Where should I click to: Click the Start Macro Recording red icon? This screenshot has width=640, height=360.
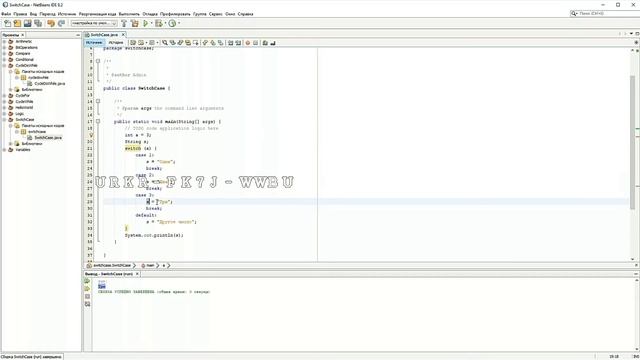(x=248, y=42)
